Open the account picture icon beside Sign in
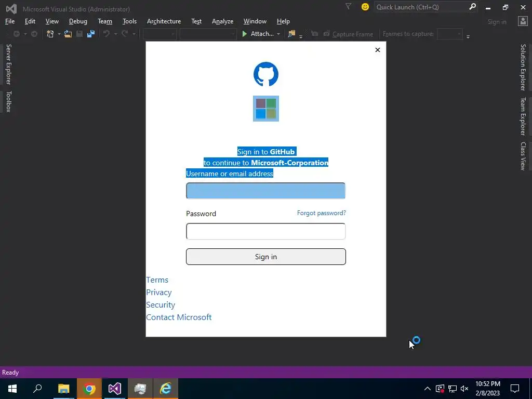 523,21
